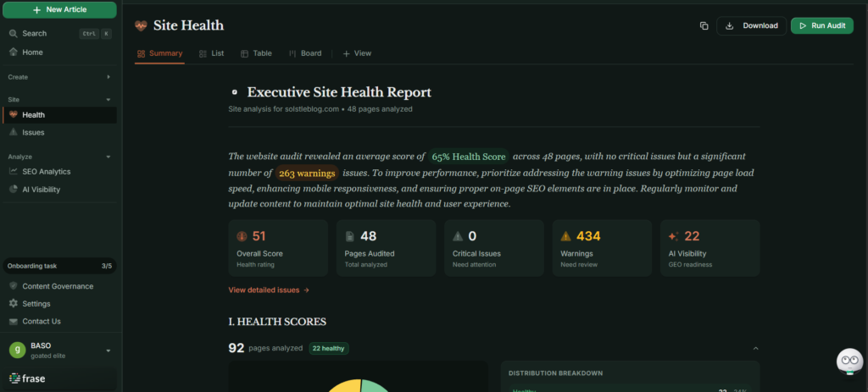Open Settings from the sidebar
The image size is (868, 392).
[36, 303]
